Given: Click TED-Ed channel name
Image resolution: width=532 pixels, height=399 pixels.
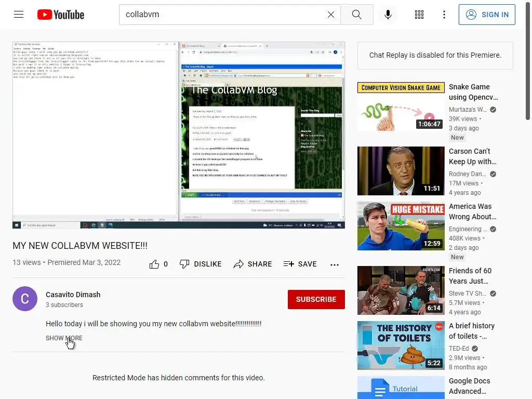Looking at the screenshot, I should [x=459, y=349].
